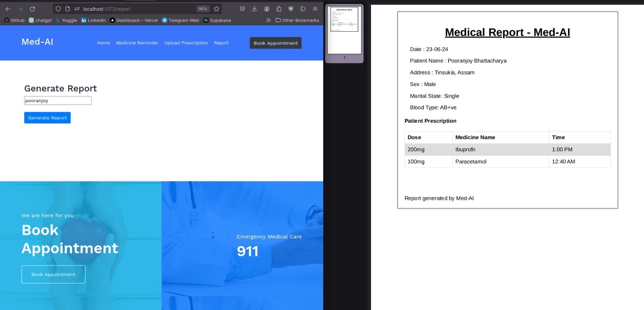Select page 1 thumbnail in PDF sidebar
Image resolution: width=644 pixels, height=310 pixels.
coord(344,30)
